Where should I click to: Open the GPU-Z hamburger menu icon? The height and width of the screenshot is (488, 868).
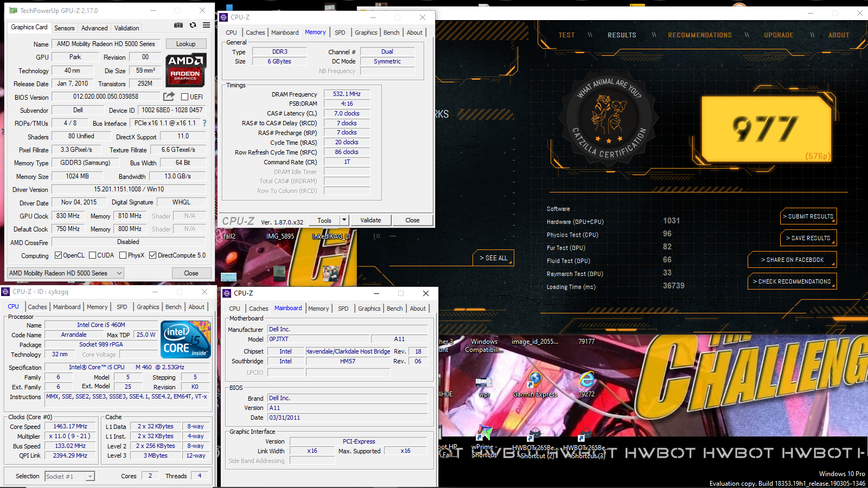(x=207, y=25)
